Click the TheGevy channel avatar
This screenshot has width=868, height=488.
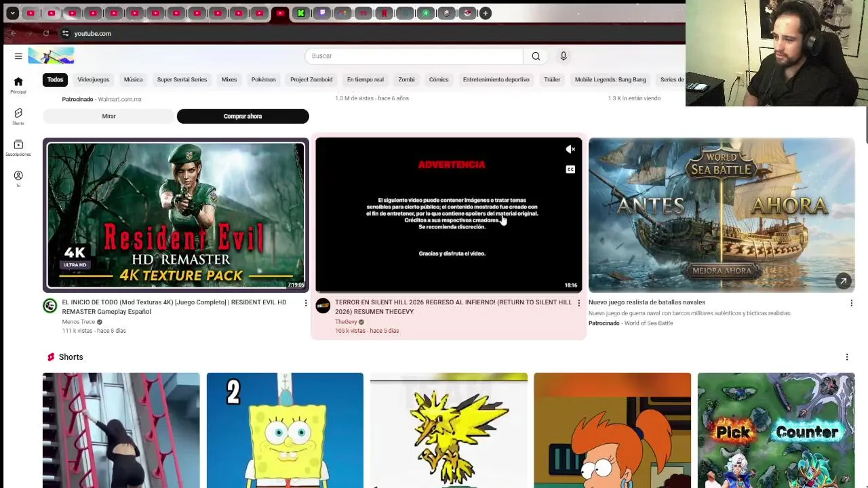(x=323, y=306)
